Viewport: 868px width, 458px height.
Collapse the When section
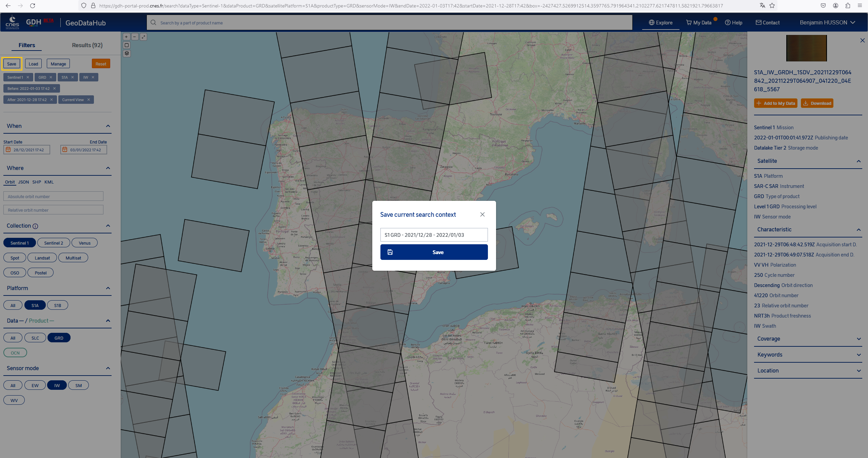[108, 126]
